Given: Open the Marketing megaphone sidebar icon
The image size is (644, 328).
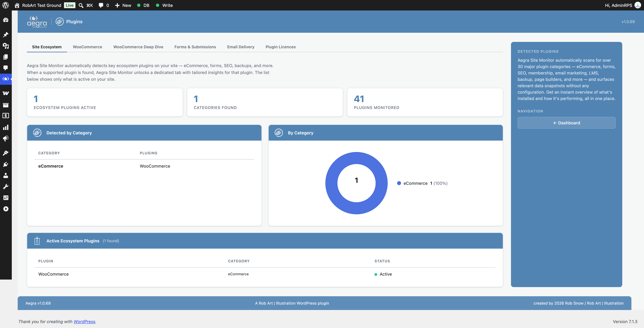Looking at the screenshot, I should 6,138.
